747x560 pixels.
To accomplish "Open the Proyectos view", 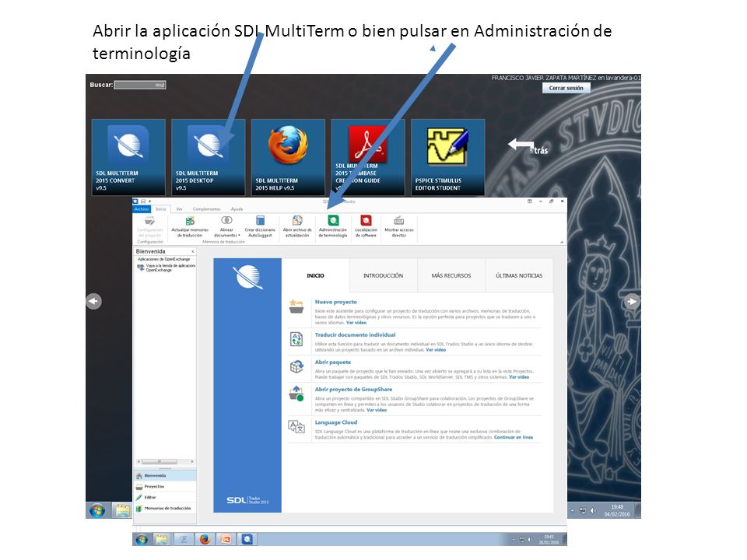I will 165,486.
